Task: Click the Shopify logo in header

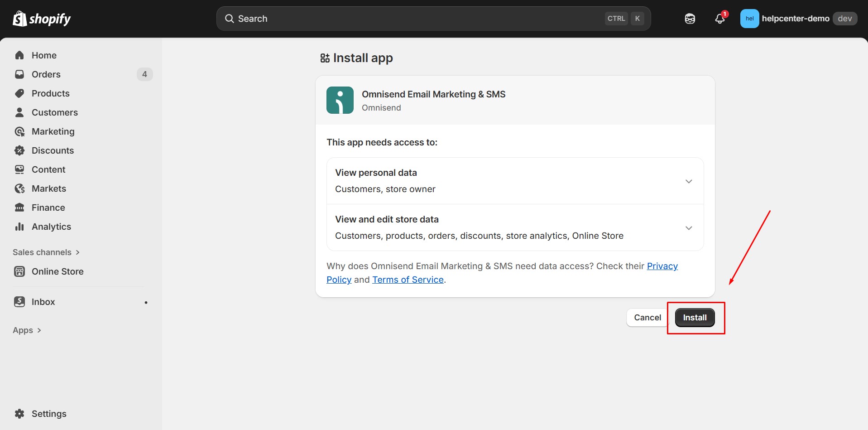Action: coord(42,19)
